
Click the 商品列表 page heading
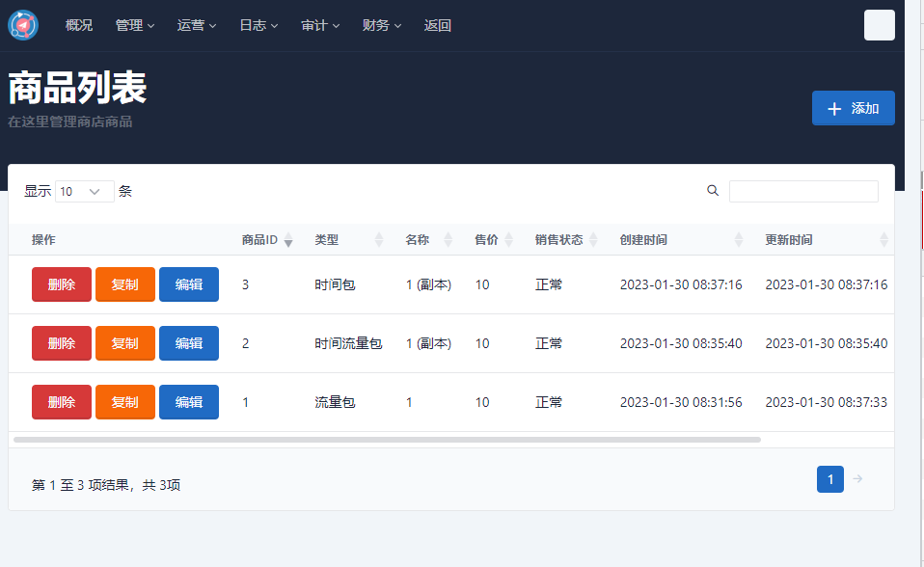(77, 88)
